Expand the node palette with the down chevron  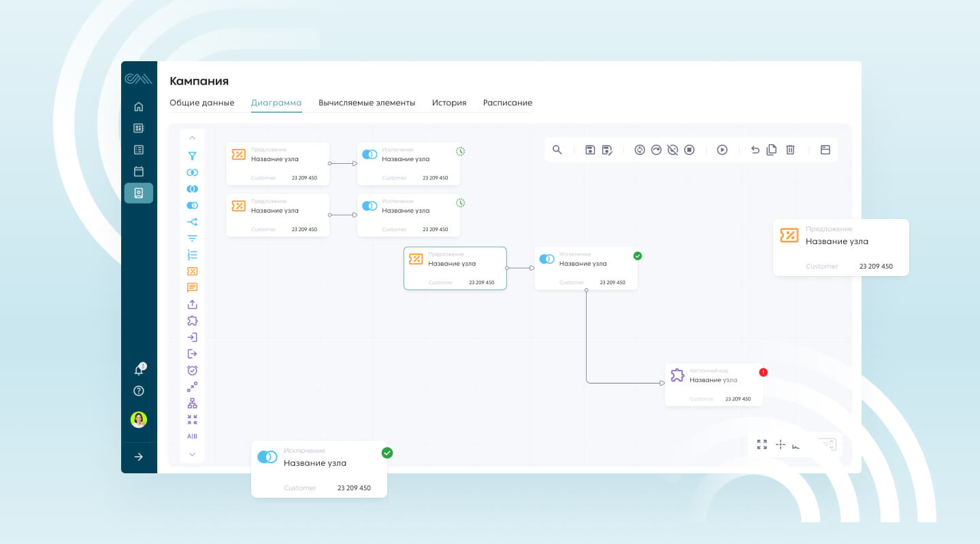(x=193, y=454)
